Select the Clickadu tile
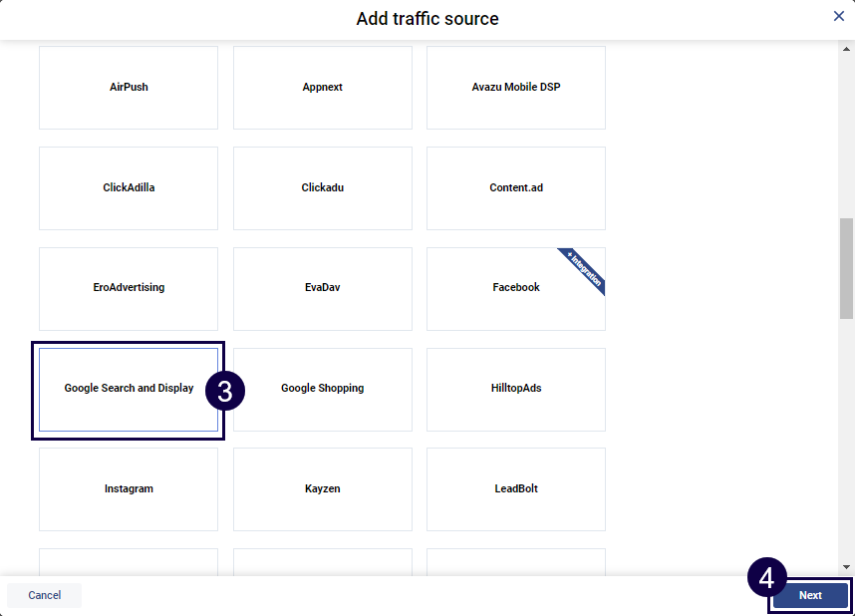The image size is (855, 616). [323, 188]
